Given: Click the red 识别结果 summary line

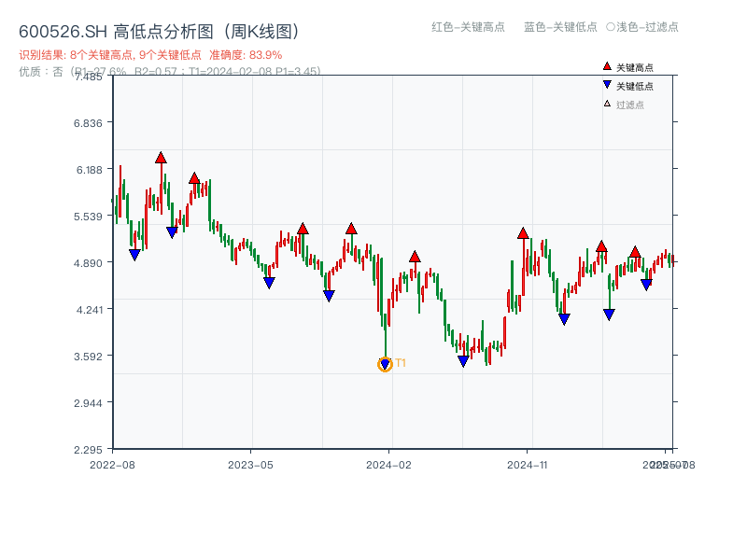Looking at the screenshot, I should (x=150, y=55).
